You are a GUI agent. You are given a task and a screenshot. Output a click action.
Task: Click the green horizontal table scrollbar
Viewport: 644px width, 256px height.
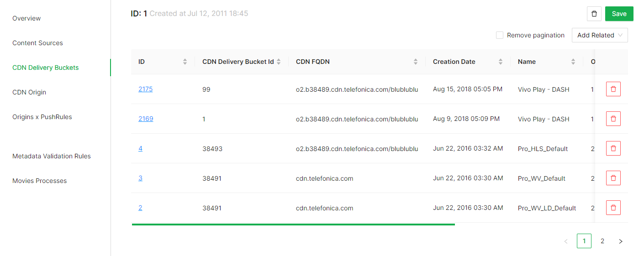pyautogui.click(x=293, y=225)
